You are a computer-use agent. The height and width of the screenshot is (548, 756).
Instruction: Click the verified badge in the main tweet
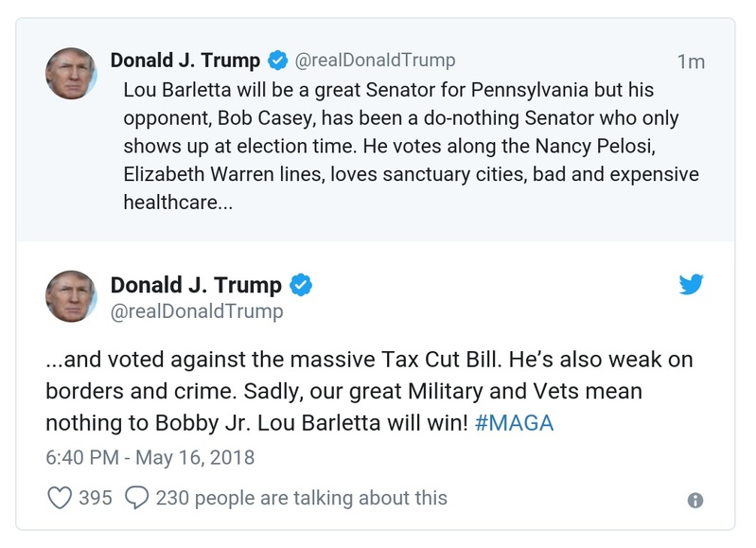pos(300,285)
